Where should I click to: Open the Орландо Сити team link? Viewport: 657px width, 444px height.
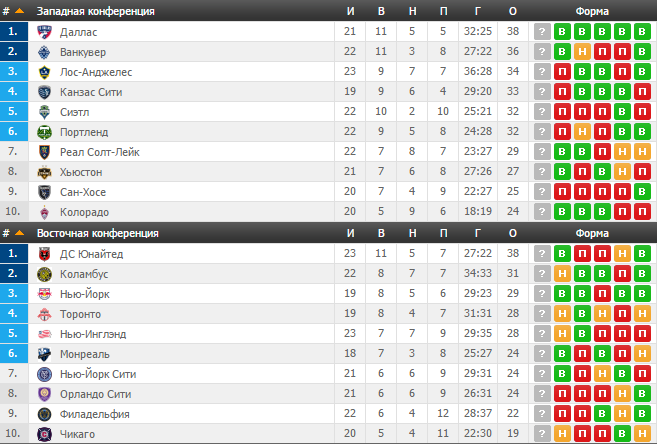96,394
